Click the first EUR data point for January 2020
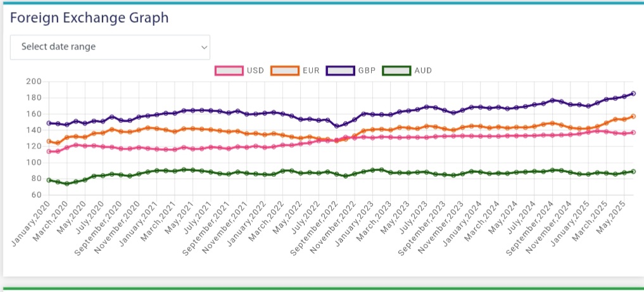Viewport: 644px width, 292px height. (x=49, y=141)
